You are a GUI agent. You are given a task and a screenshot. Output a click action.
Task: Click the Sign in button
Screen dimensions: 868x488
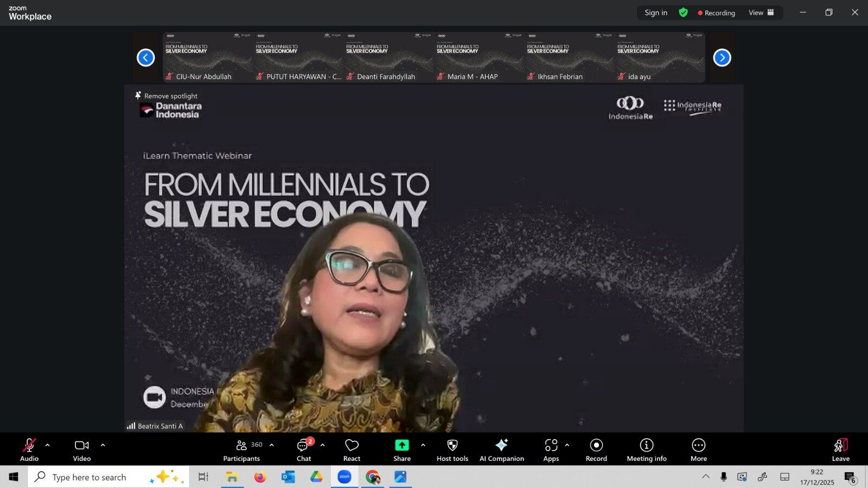656,12
